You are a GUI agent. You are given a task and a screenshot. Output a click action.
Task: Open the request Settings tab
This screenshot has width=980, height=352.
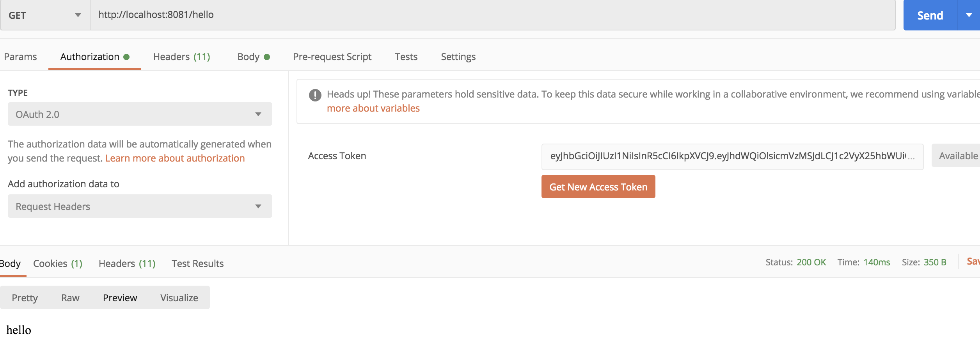click(458, 57)
